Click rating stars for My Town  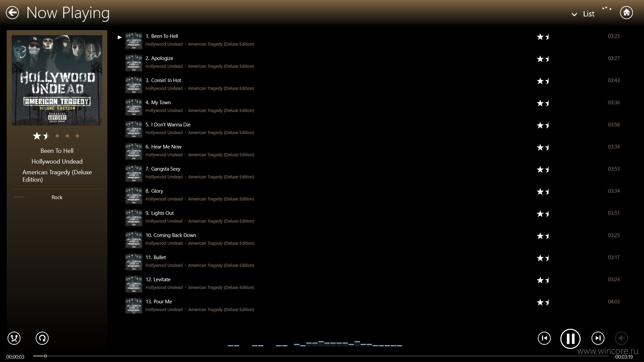tap(543, 103)
